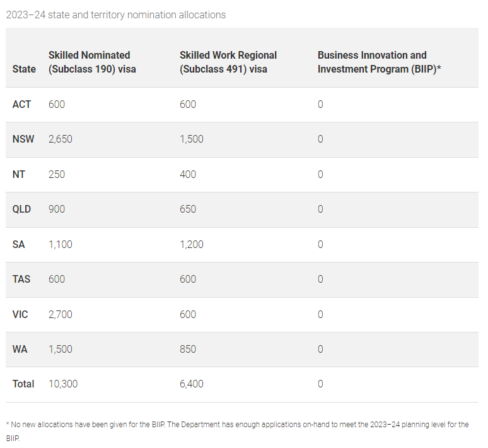Click the NT Subclass 491 value 400

188,174
